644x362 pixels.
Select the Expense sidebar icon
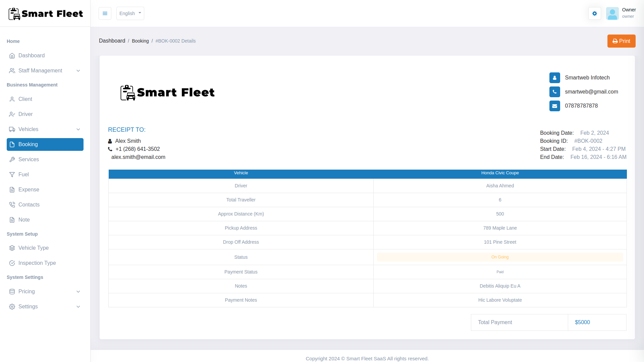click(12, 190)
